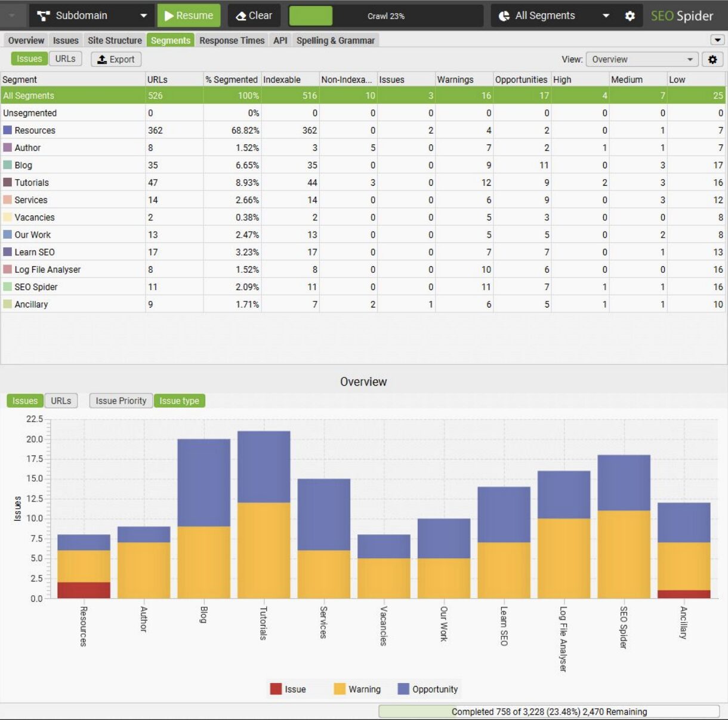728x720 pixels.
Task: Select the Log File Analyser segment row
Action: click(x=363, y=269)
